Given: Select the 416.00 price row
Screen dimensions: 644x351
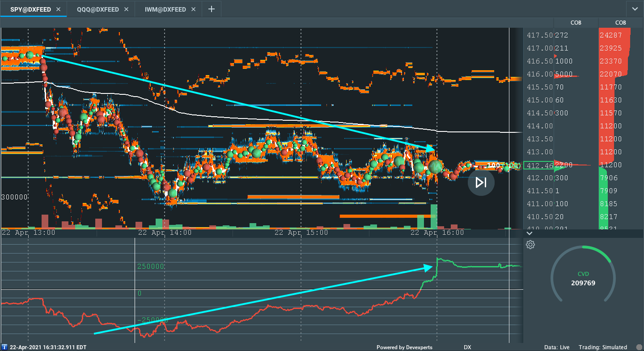Looking at the screenshot, I should point(540,74).
